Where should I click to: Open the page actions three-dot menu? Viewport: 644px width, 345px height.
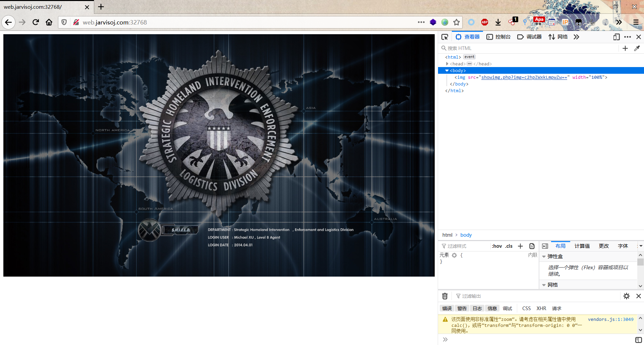tap(421, 22)
